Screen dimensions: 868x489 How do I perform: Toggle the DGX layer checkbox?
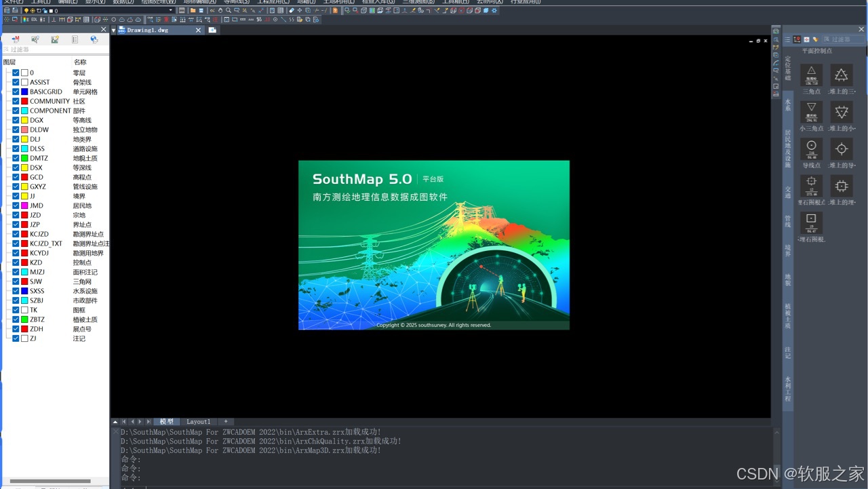point(16,120)
